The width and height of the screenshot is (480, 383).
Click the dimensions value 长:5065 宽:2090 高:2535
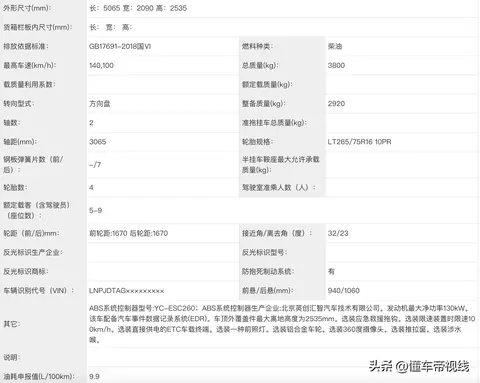click(x=138, y=8)
